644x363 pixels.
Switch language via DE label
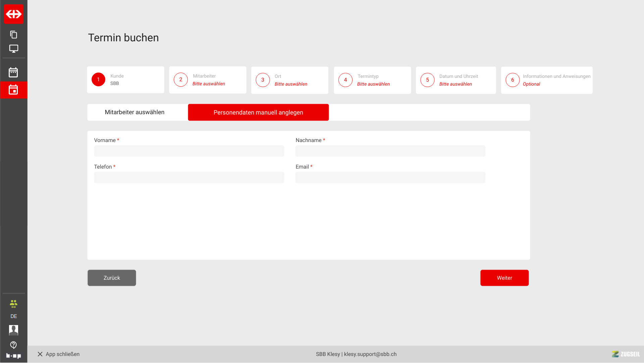click(x=13, y=316)
